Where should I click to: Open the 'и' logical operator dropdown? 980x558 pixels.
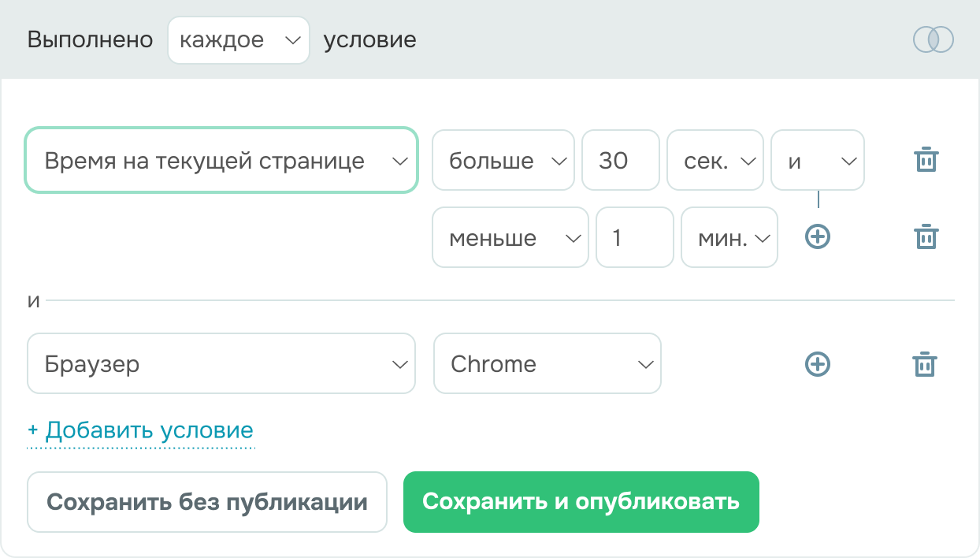[818, 160]
